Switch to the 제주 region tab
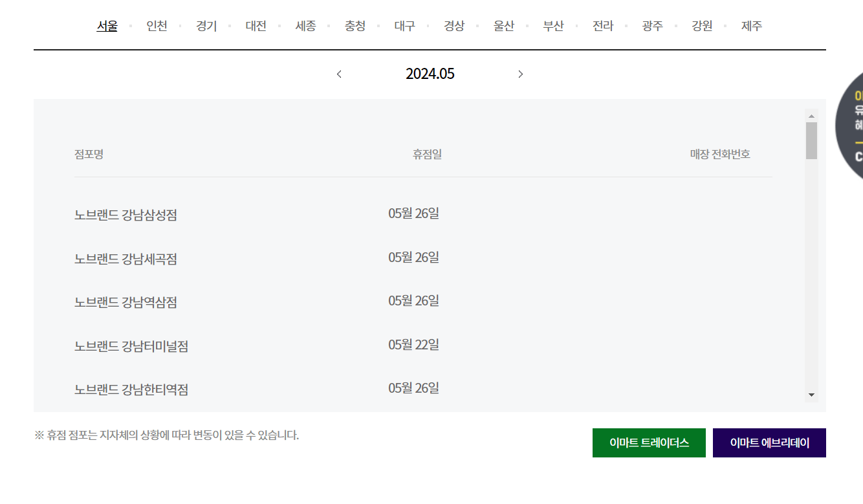 [752, 26]
